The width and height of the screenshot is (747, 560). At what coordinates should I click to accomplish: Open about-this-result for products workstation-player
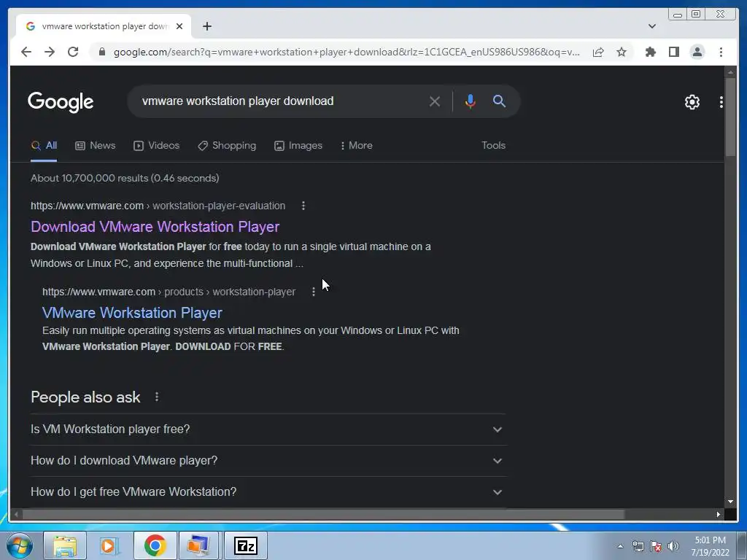314,292
